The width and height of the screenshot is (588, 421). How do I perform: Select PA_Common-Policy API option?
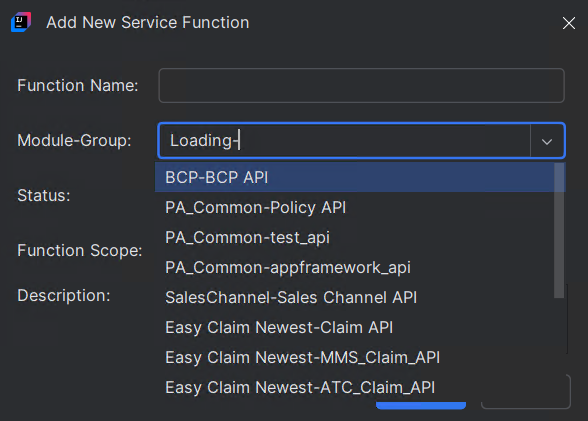[x=354, y=207]
